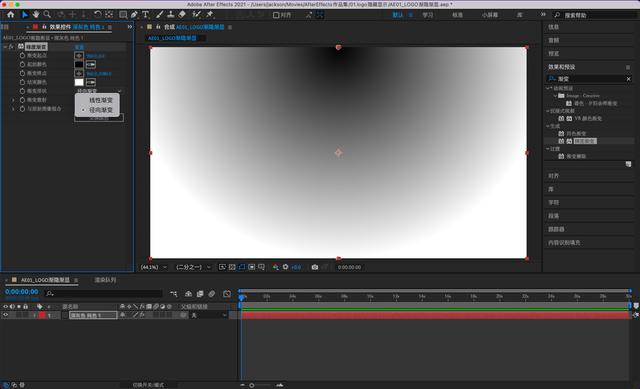Open the resolution 二分之一 dropdown
The width and height of the screenshot is (640, 389).
pos(193,267)
